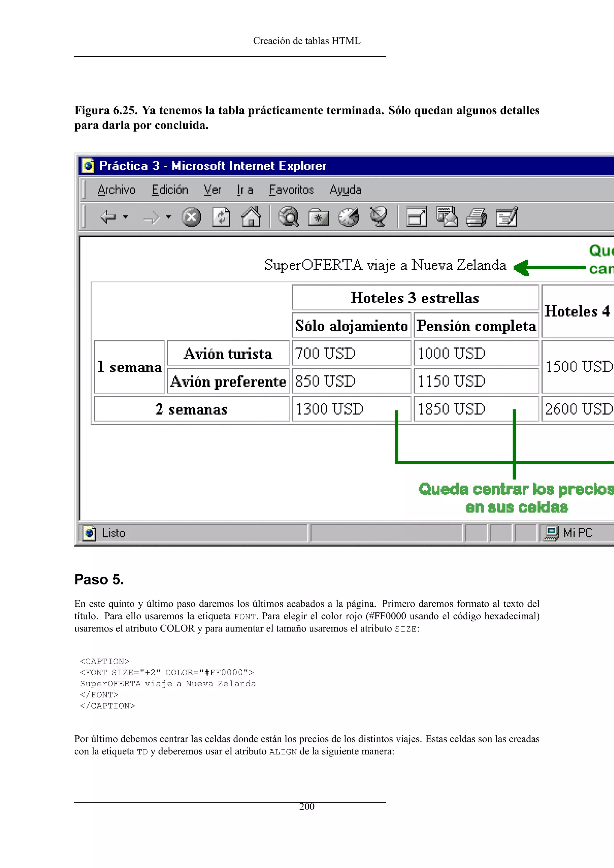
Task: Click the 1150 USD price cell
Action: (x=476, y=381)
